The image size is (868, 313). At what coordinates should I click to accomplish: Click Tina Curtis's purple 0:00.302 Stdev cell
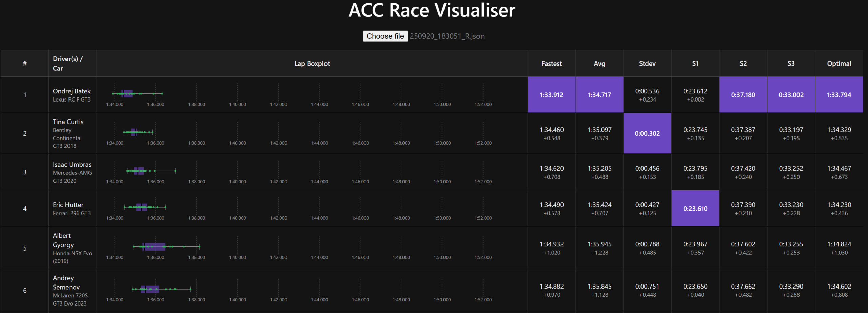pos(647,133)
